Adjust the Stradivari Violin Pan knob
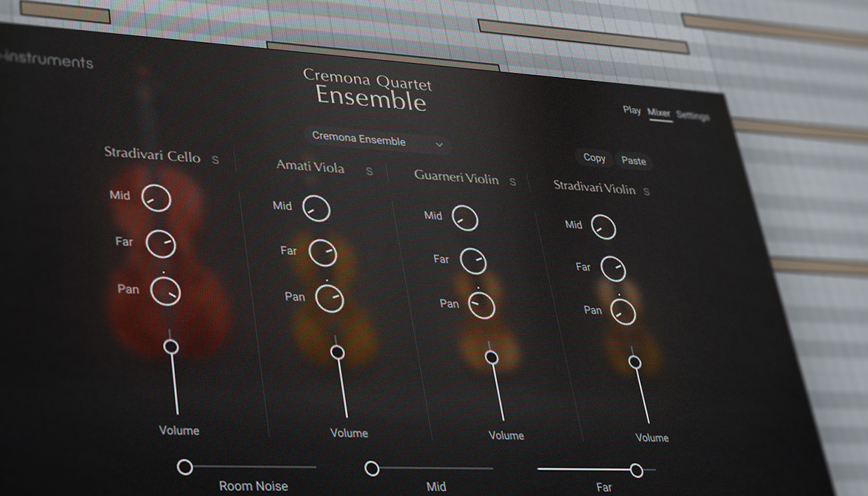This screenshot has height=496, width=868. tap(623, 312)
